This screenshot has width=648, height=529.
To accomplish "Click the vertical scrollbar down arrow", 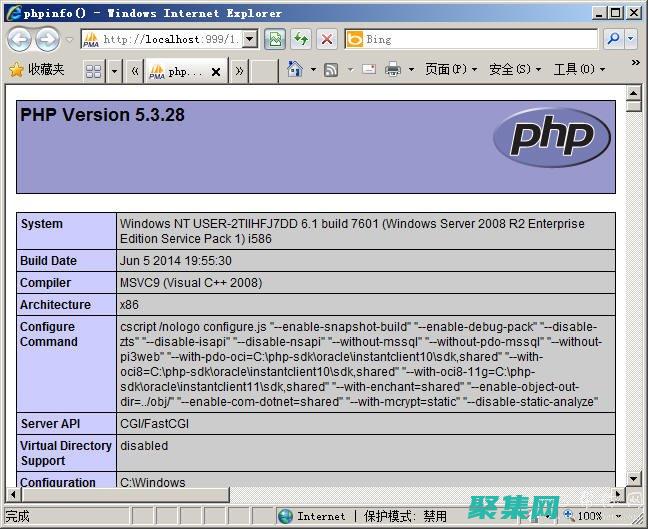I will click(632, 478).
